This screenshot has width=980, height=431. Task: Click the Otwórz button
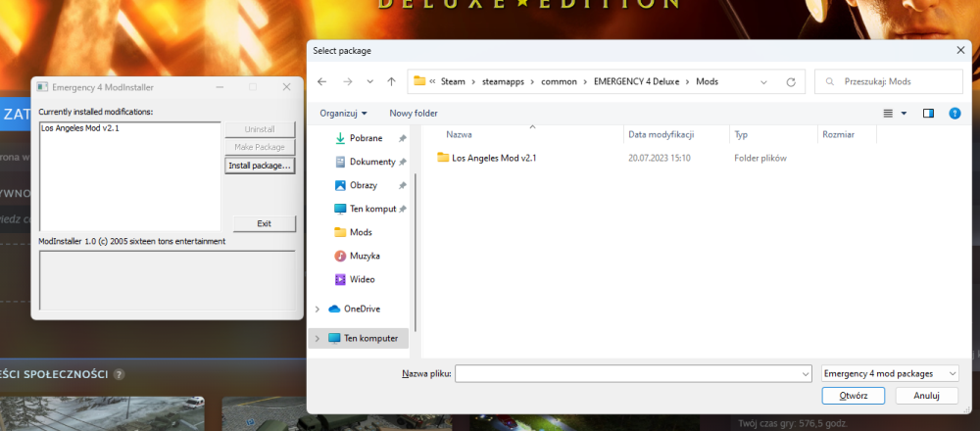[x=854, y=396]
